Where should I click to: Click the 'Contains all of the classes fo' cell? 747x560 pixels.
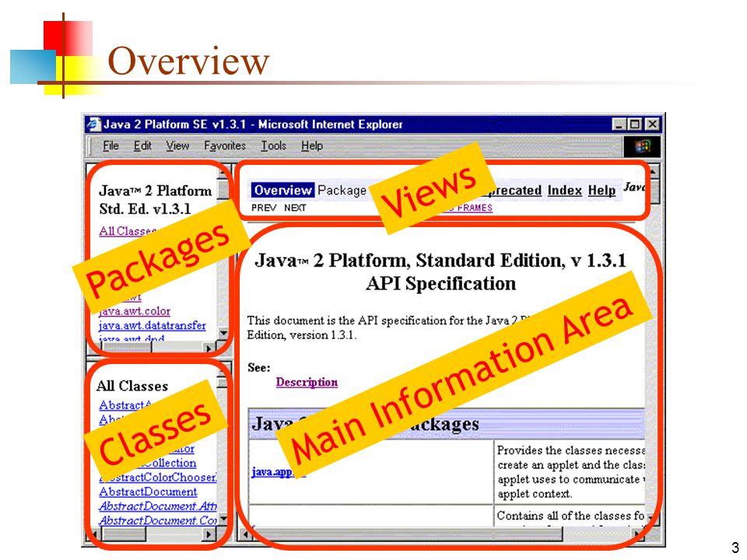pyautogui.click(x=570, y=516)
